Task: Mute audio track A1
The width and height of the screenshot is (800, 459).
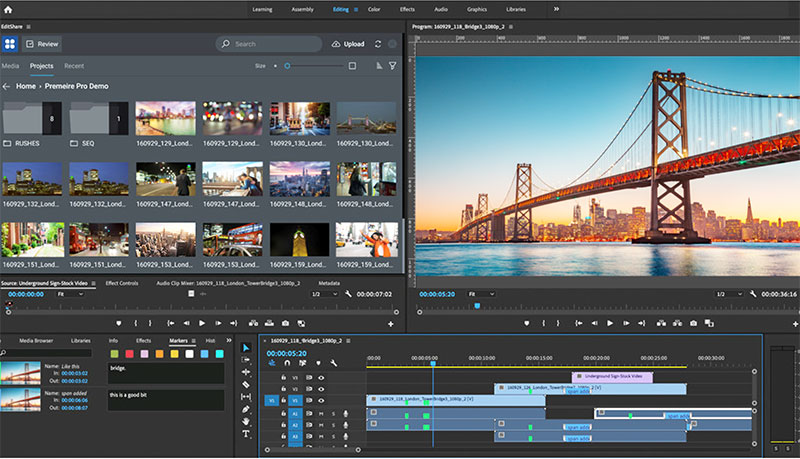Action: 321,412
